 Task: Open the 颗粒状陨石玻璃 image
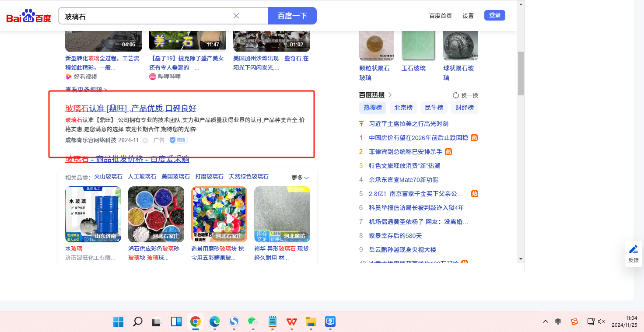[377, 45]
